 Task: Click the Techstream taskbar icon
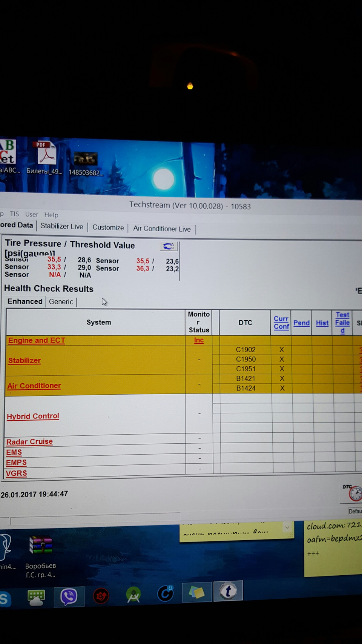(x=228, y=591)
